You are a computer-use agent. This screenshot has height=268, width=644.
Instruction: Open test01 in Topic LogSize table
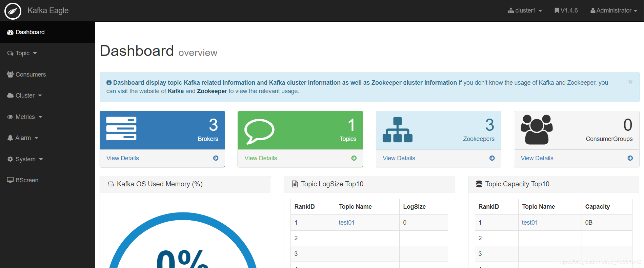[x=346, y=223]
